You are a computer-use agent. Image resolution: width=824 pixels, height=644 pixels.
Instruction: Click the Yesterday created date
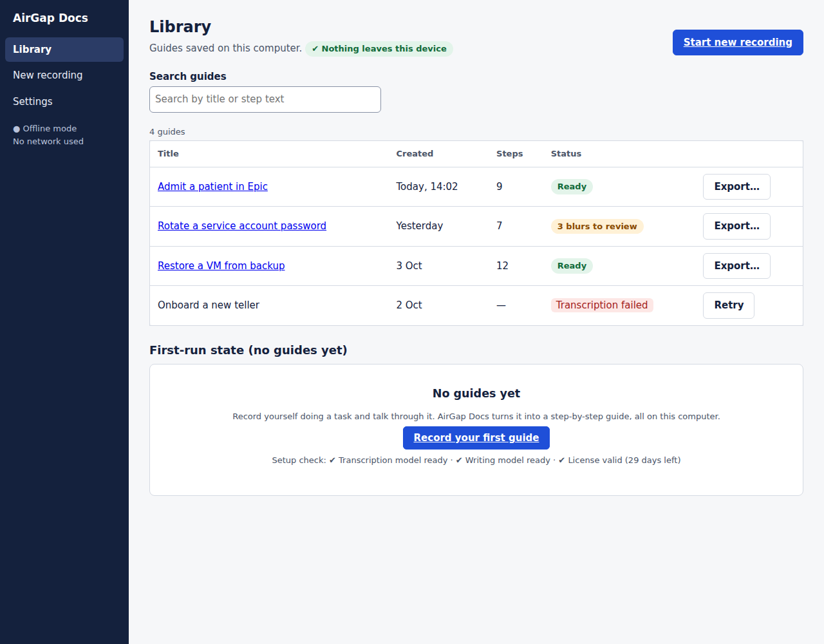tap(419, 226)
